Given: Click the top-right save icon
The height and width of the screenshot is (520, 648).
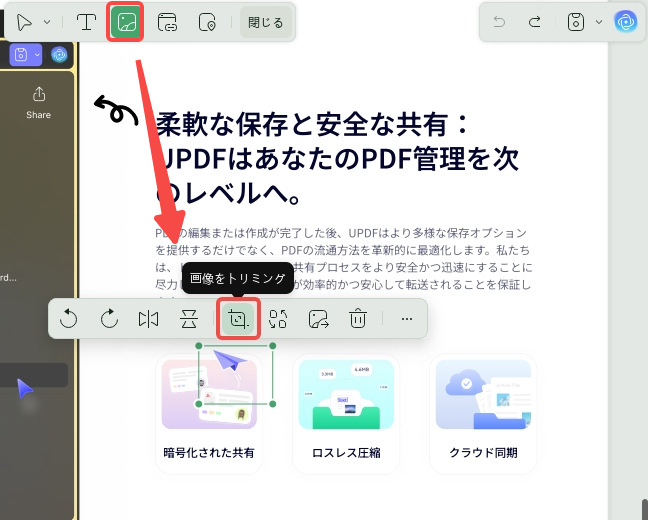Looking at the screenshot, I should (576, 22).
